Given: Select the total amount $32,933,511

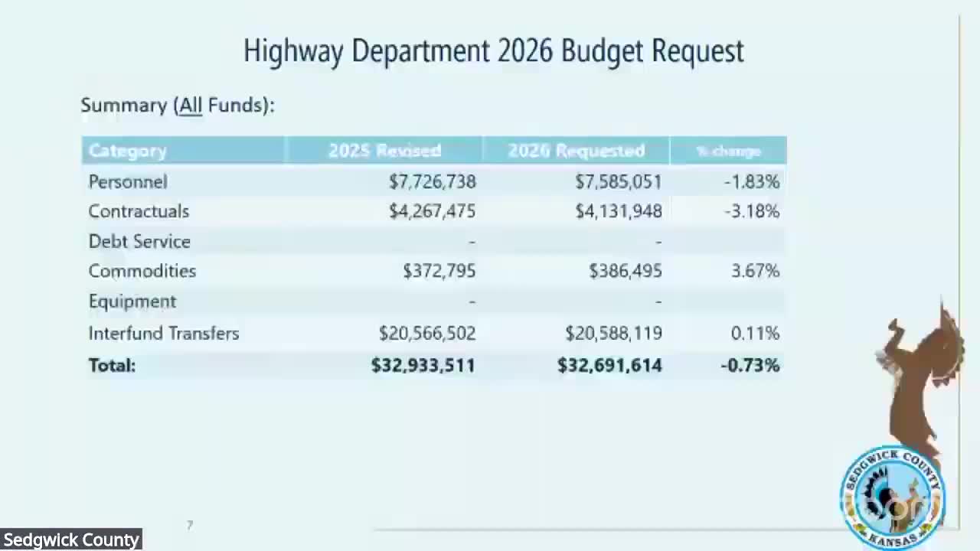Looking at the screenshot, I should [423, 365].
